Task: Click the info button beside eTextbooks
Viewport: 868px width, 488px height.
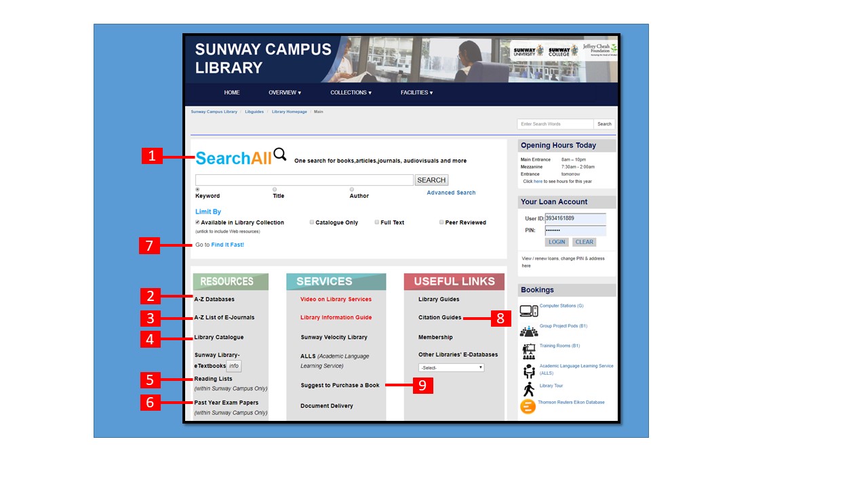Action: click(233, 366)
